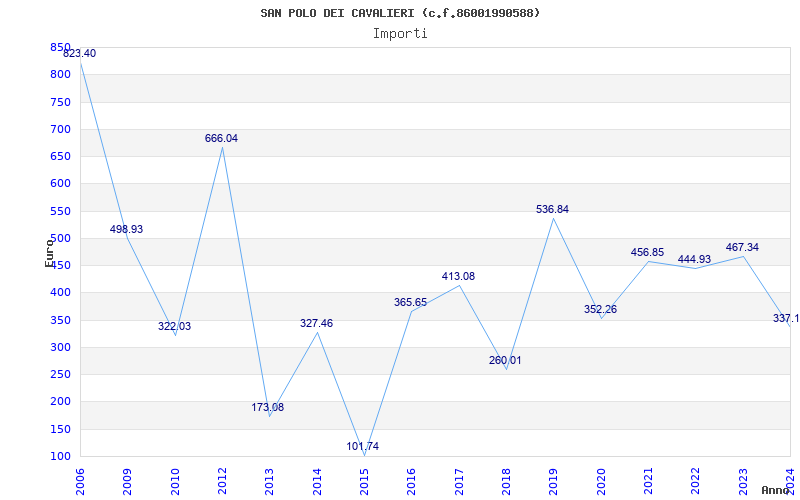Click the 500 y-axis tick label
The width and height of the screenshot is (800, 500).
pyautogui.click(x=60, y=238)
